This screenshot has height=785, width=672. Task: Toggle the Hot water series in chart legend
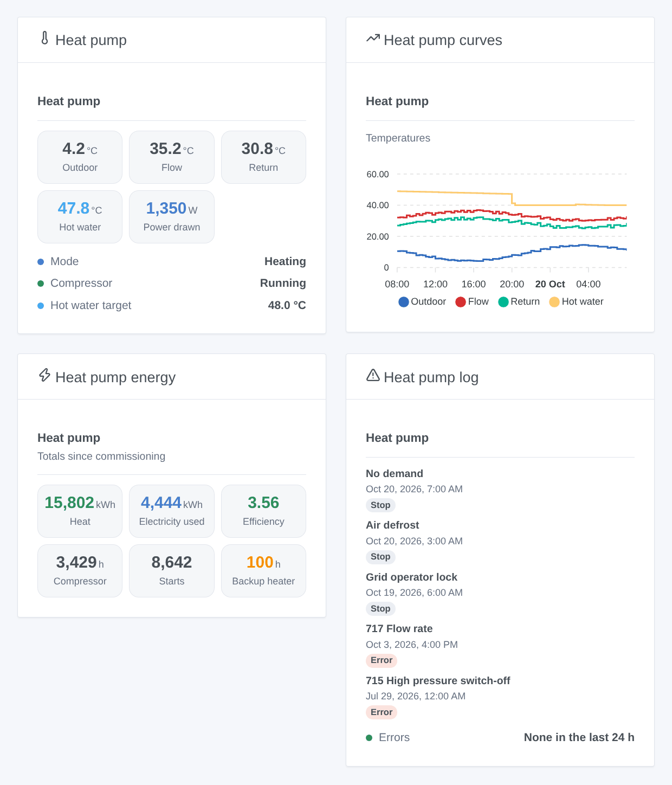pos(576,301)
